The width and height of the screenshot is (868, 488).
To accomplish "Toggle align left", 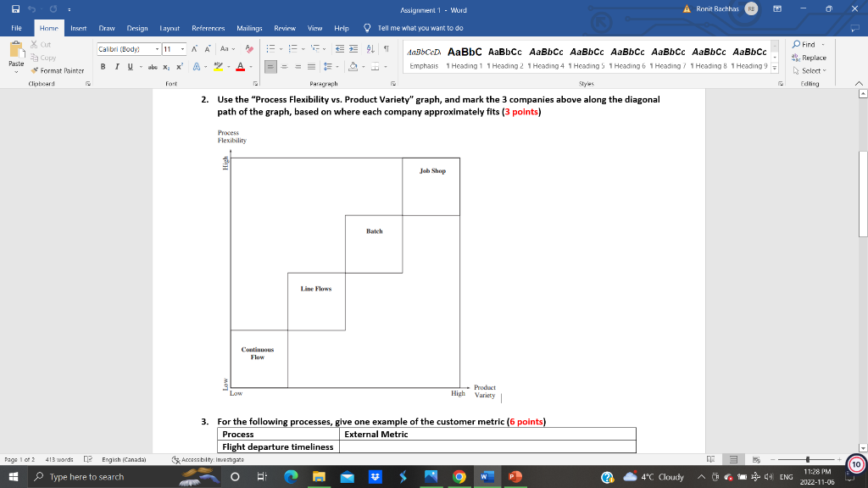I will click(x=270, y=67).
